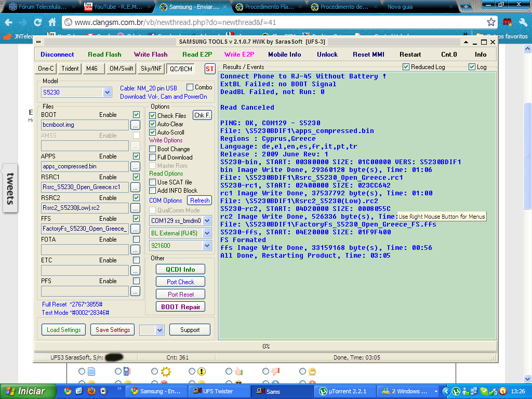
Task: Click the QCDI Info button
Action: [180, 270]
